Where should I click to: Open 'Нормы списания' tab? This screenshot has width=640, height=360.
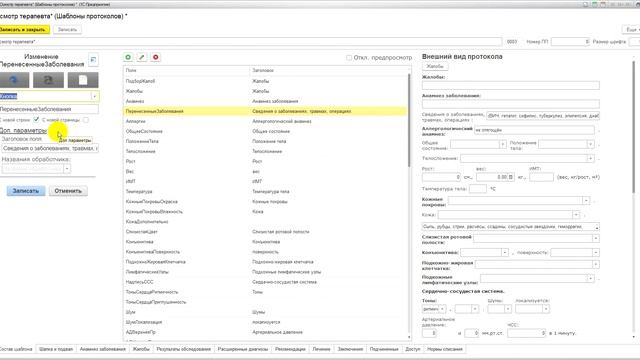click(x=445, y=349)
